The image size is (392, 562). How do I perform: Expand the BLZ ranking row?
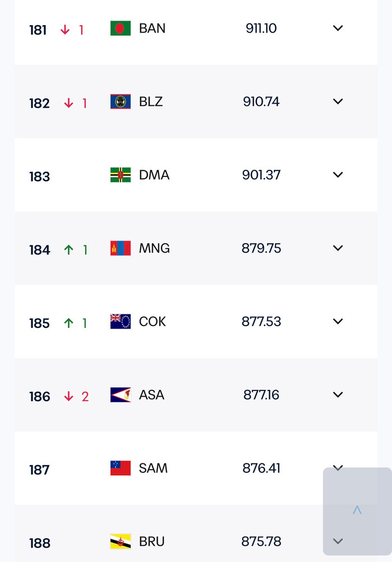[338, 102]
